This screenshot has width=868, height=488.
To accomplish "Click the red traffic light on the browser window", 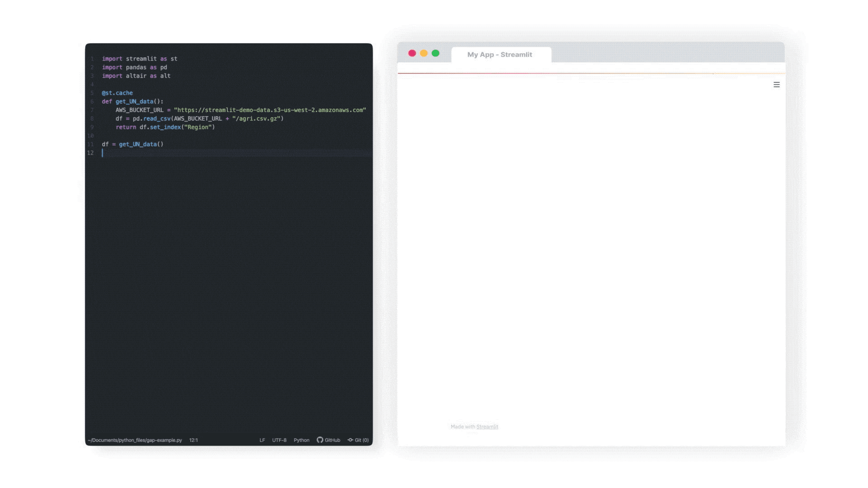I will pos(412,53).
